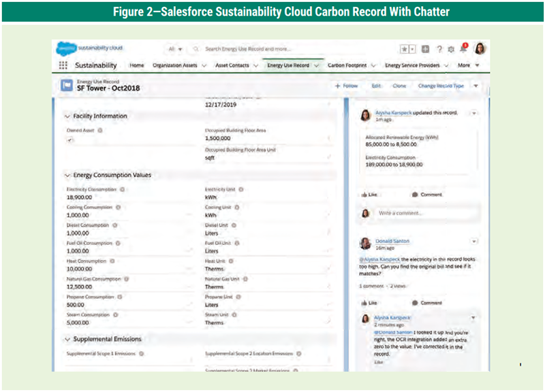Toggle the Owned Asset checkbox
The height and width of the screenshot is (392, 545).
point(69,140)
